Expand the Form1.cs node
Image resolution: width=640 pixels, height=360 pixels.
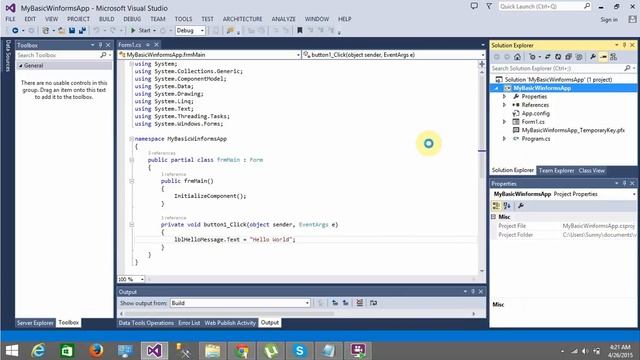coord(504,122)
